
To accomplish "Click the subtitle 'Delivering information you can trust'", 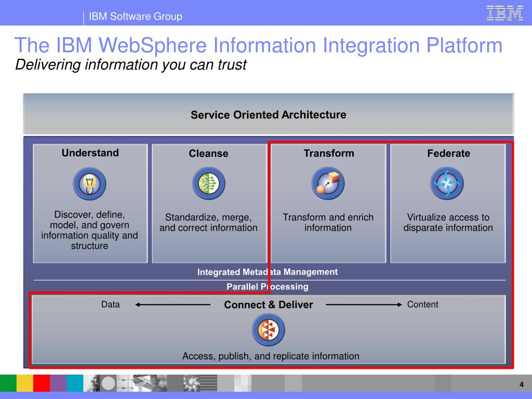I will coord(130,64).
